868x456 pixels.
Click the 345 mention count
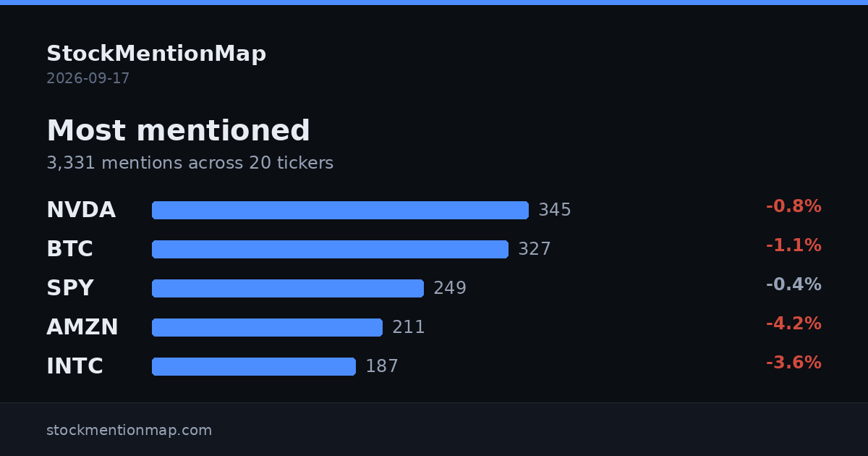(x=555, y=210)
